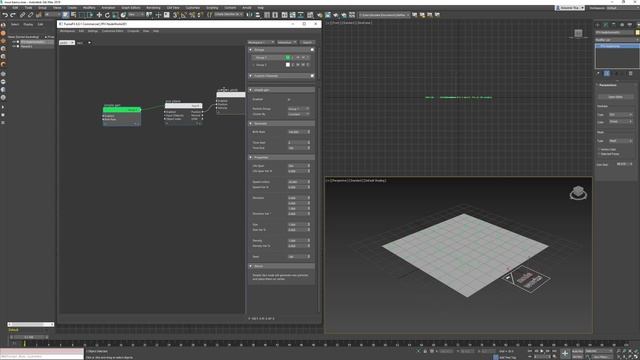This screenshot has width=640, height=360.
Task: Toggle first checkbox under Mesh Type in command panel
Action: [599, 150]
